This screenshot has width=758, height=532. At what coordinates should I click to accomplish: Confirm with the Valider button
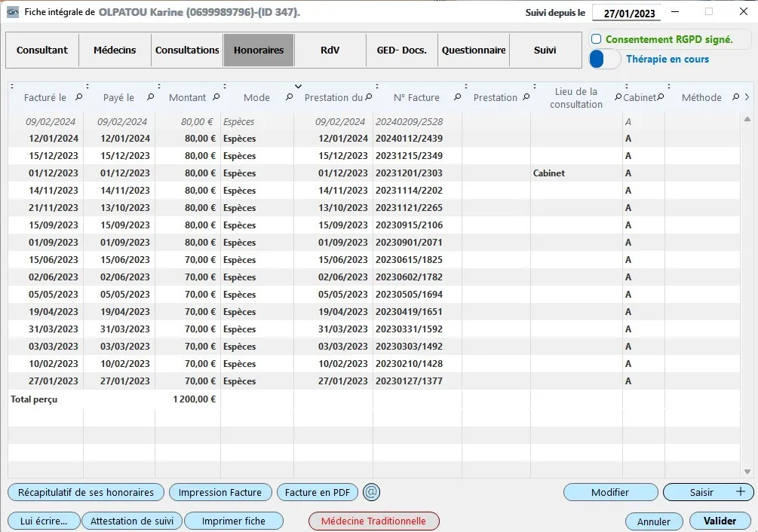[x=720, y=521]
